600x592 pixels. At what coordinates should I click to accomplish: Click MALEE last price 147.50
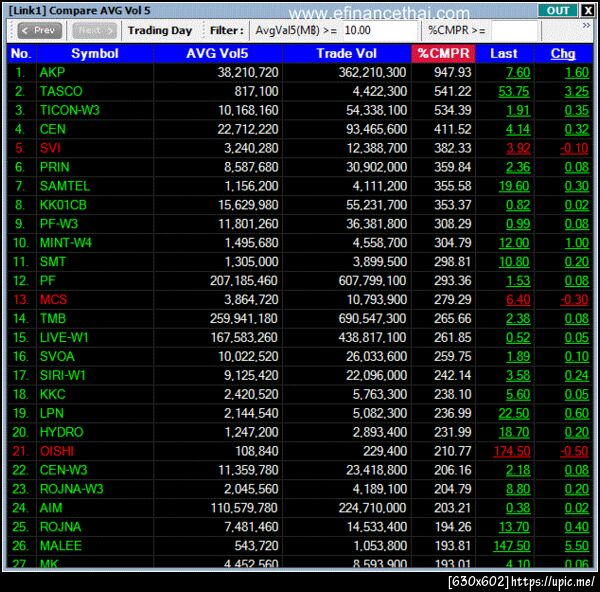[x=512, y=546]
